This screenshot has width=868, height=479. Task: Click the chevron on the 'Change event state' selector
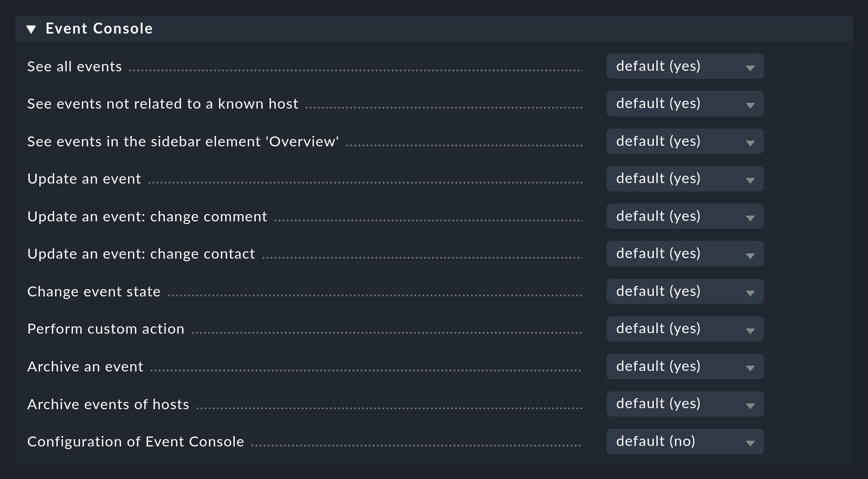tap(751, 291)
